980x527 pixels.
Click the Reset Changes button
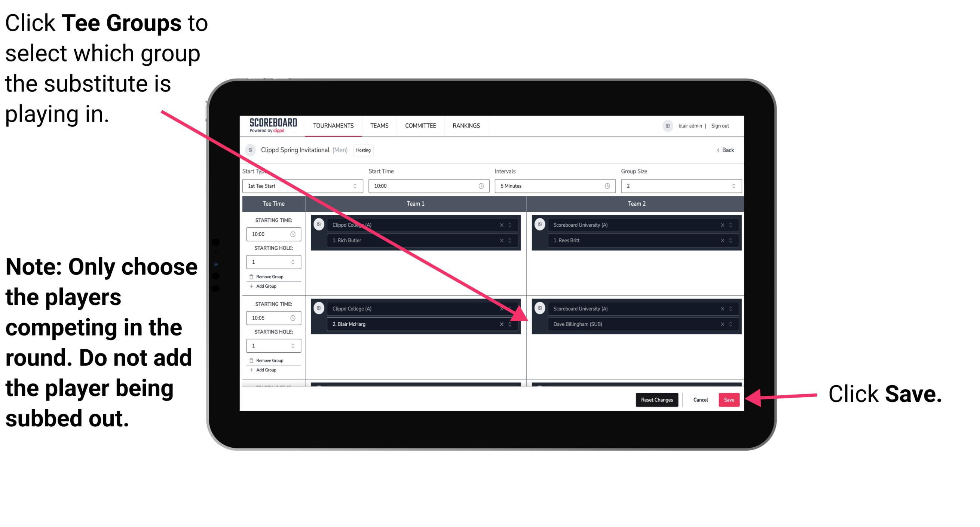[655, 398]
